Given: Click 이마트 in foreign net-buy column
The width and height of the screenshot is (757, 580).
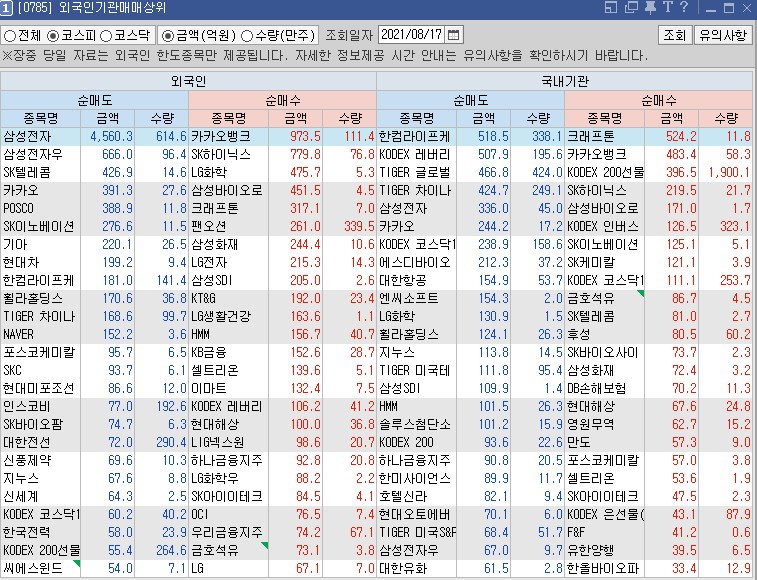Looking at the screenshot, I should [209, 389].
